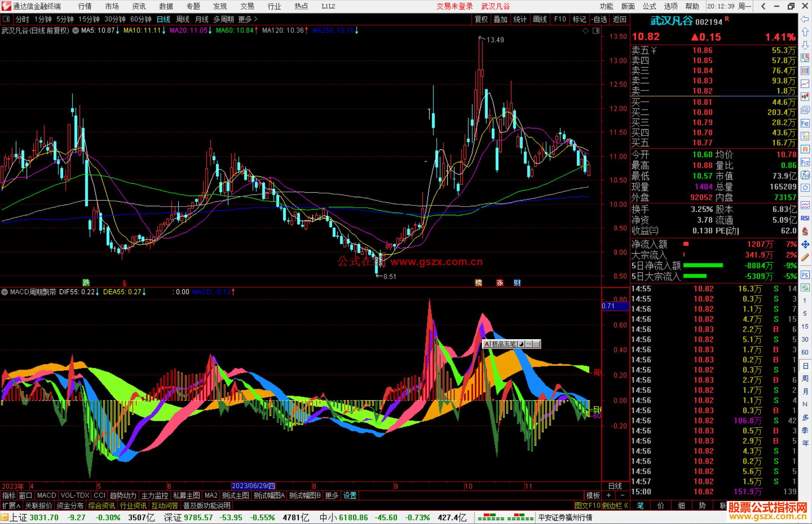Toggle the MACD panel circle button
Image resolution: width=812 pixels, height=524 pixels.
(x=5, y=292)
